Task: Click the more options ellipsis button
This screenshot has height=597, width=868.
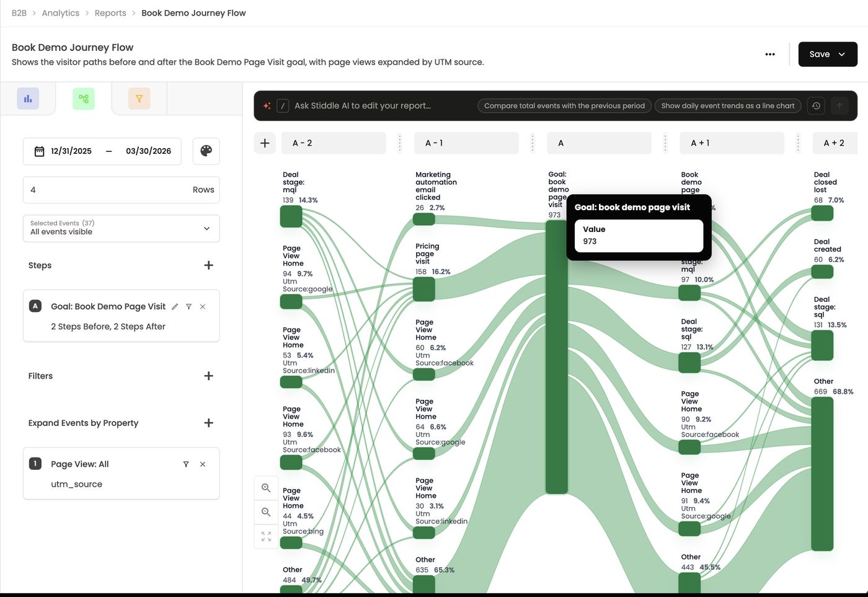Action: click(770, 55)
